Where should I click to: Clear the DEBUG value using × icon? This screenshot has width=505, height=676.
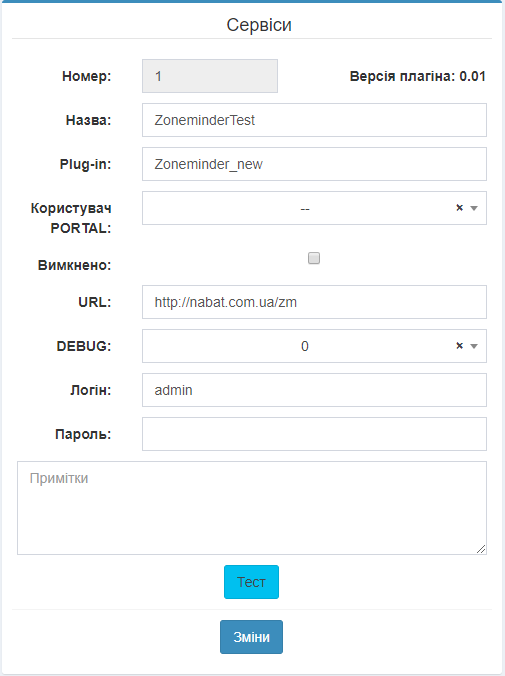459,346
